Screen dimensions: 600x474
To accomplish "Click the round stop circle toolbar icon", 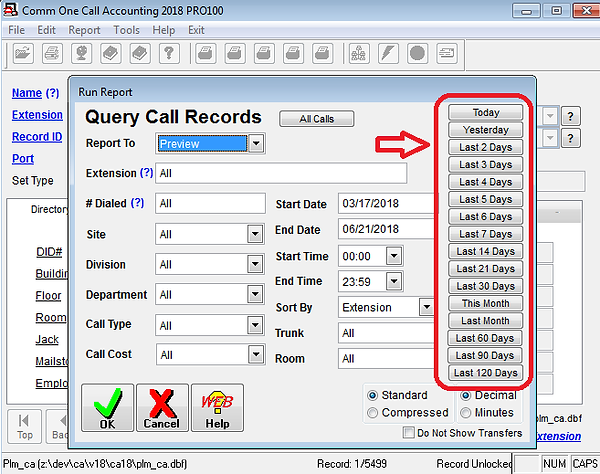I will coord(417,53).
